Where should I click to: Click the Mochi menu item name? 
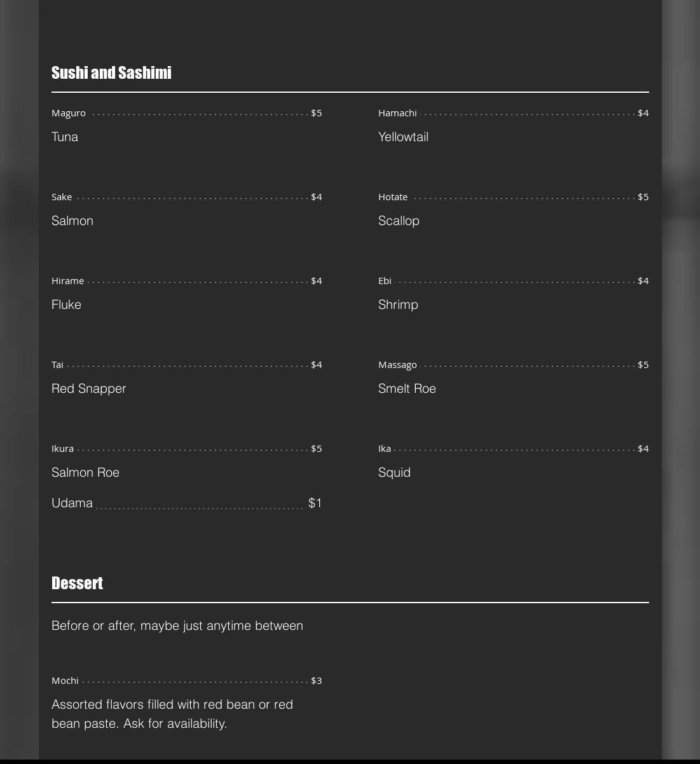pyautogui.click(x=65, y=681)
